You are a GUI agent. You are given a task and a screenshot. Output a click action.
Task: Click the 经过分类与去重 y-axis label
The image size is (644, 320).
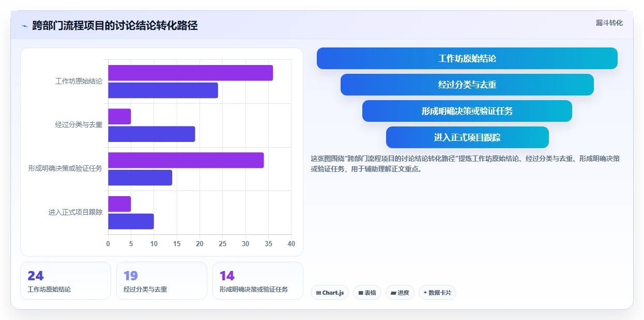(79, 125)
